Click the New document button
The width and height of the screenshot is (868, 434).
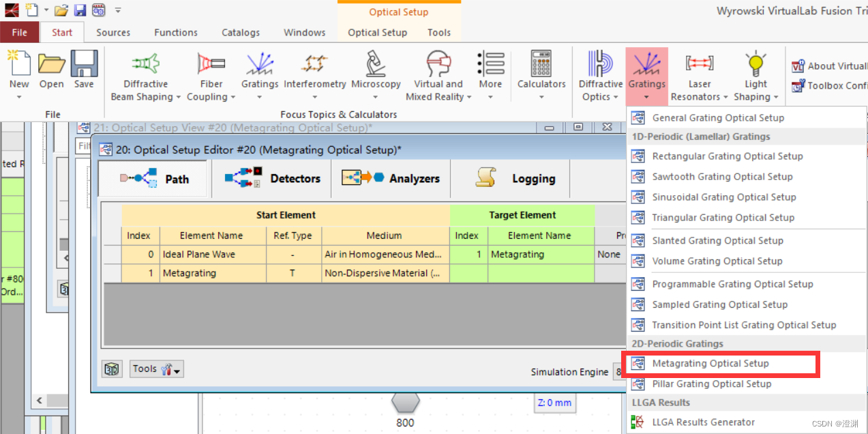18,70
